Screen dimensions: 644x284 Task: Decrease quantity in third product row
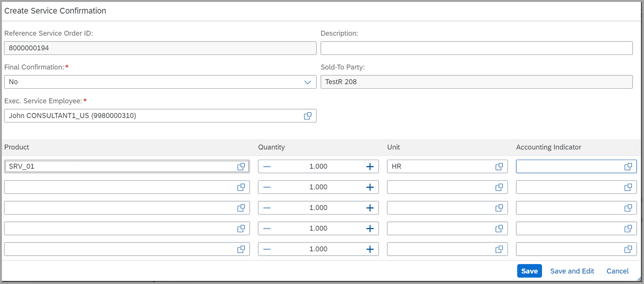point(267,208)
